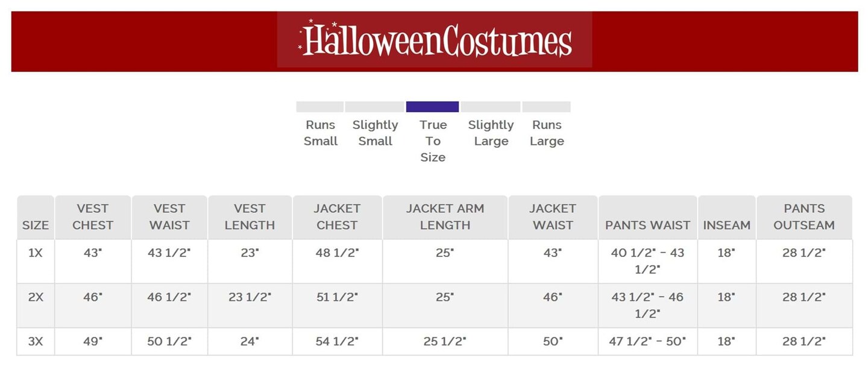The height and width of the screenshot is (372, 868).
Task: Click the JACKET WAIST column header
Action: point(553,217)
